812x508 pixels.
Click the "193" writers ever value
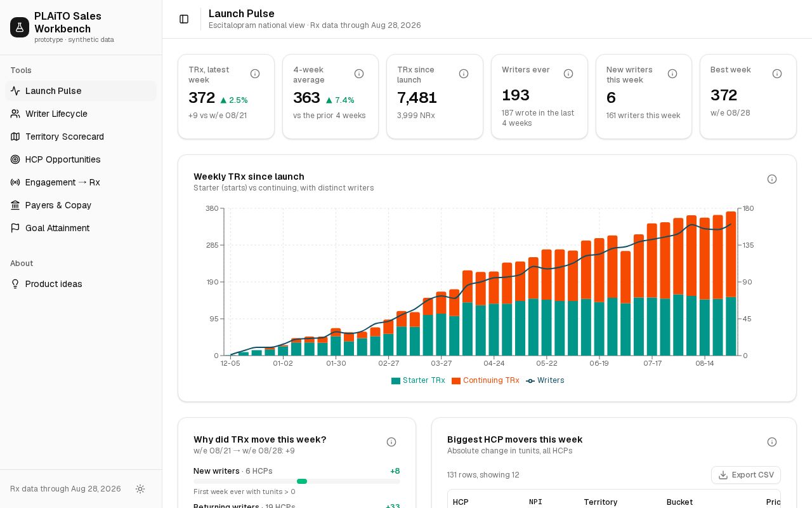tap(516, 95)
